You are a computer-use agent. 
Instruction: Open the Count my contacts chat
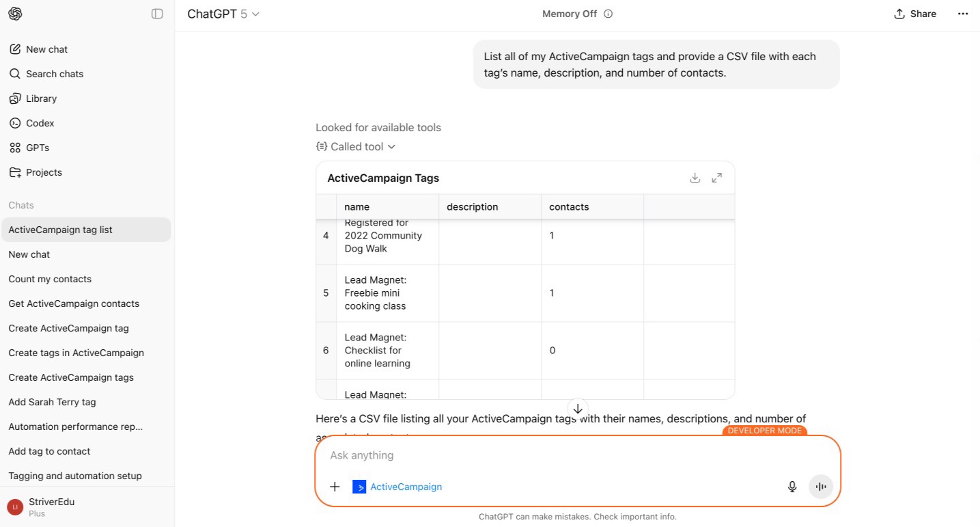[x=50, y=279]
